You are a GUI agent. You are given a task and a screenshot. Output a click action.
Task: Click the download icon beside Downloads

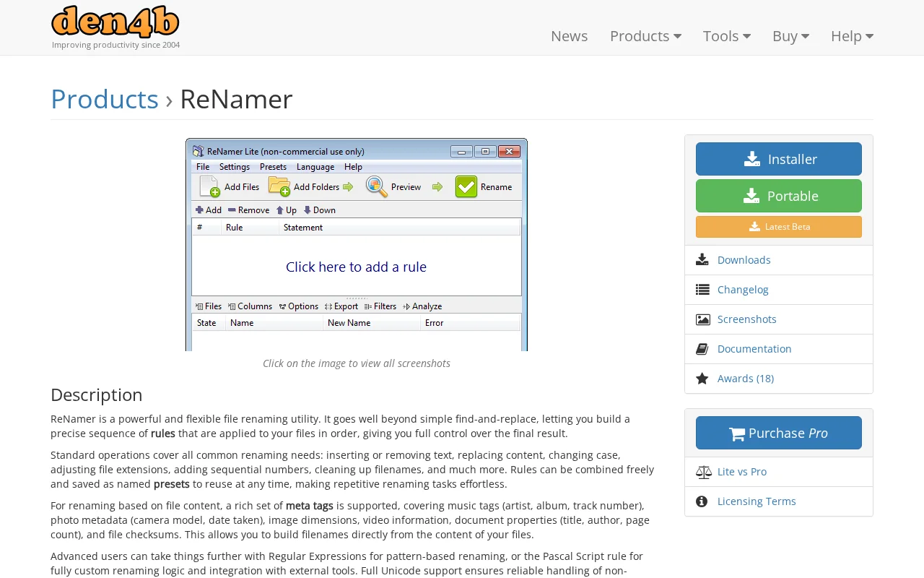(702, 260)
